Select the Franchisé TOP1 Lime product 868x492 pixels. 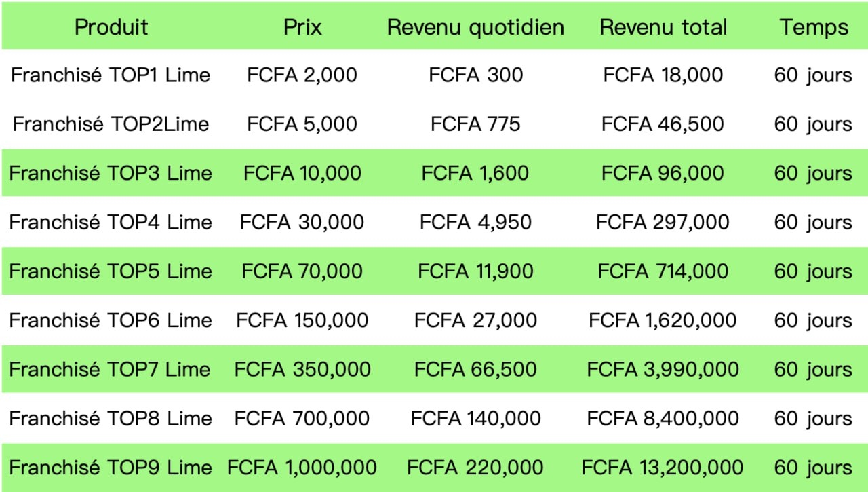tap(111, 75)
